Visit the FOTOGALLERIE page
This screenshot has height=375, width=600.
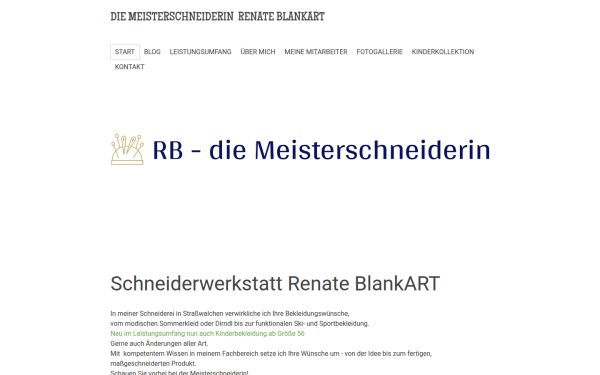tap(380, 52)
